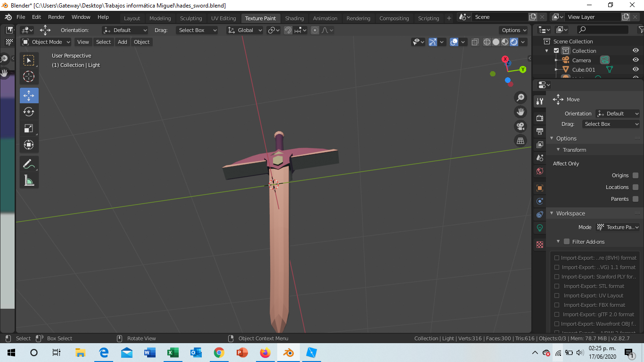Toggle X-ray display in viewport header
The width and height of the screenshot is (644, 362).
(x=475, y=42)
